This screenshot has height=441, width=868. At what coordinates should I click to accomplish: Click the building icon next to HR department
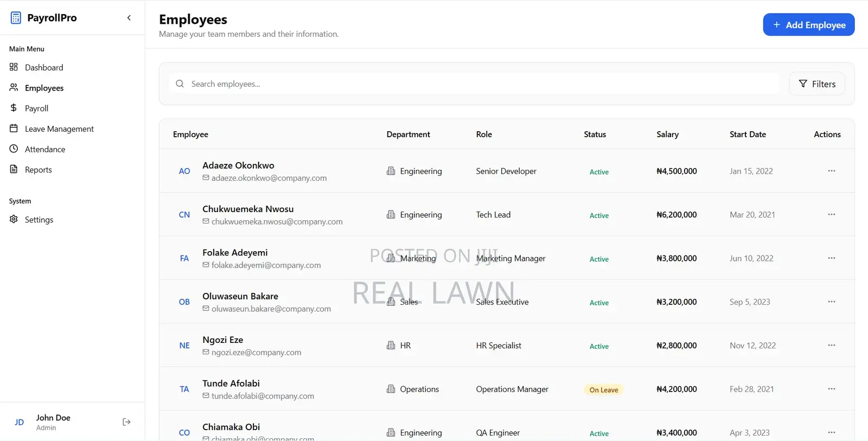point(391,346)
